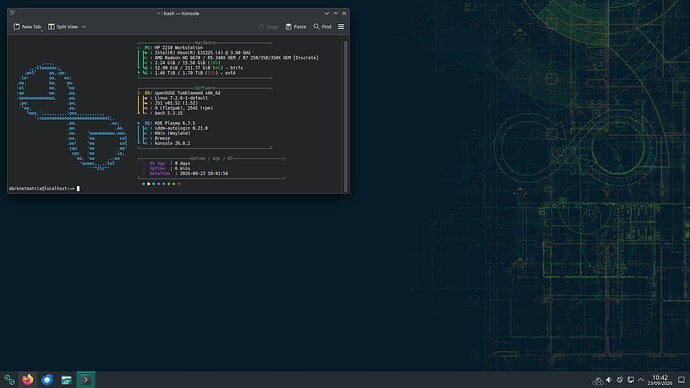The width and height of the screenshot is (690, 388).
Task: Click the 'AMD Radeon HD 8670' GPU line
Action: [236, 58]
